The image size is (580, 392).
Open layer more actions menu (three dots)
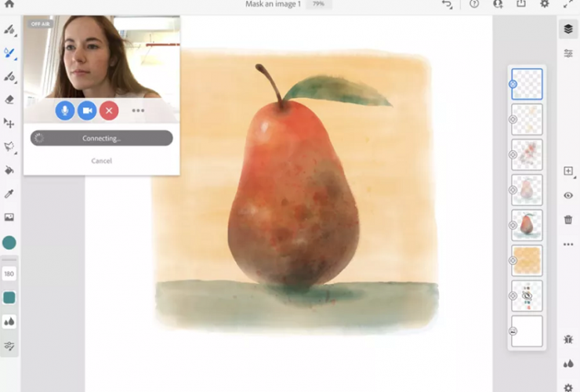568,245
